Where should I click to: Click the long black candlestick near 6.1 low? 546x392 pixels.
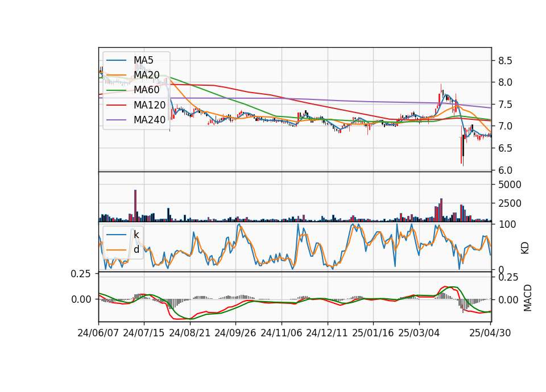point(463,149)
